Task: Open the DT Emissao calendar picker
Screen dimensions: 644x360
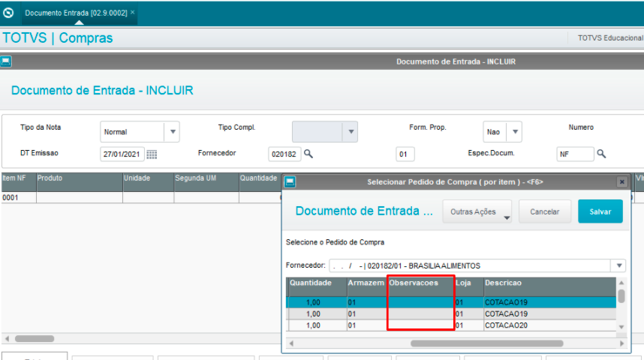Action: (x=152, y=154)
